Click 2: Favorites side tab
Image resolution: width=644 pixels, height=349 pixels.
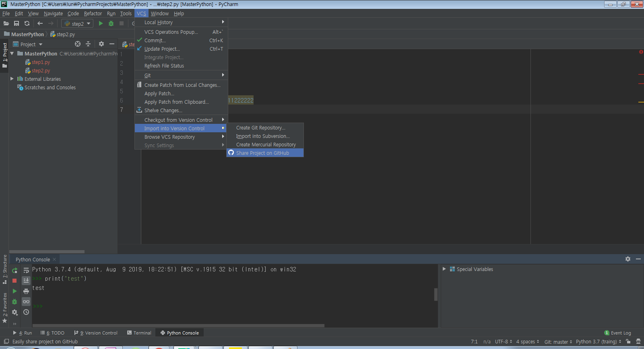pyautogui.click(x=5, y=308)
